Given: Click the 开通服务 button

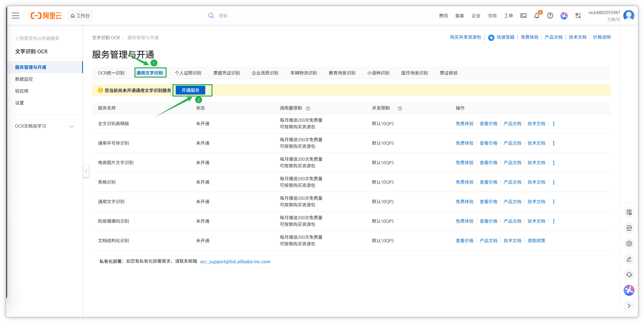Looking at the screenshot, I should [190, 90].
